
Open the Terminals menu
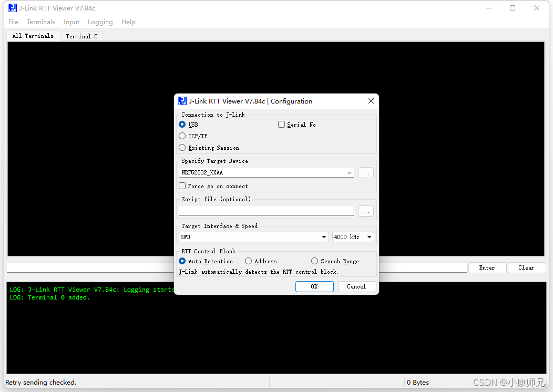[x=41, y=22]
